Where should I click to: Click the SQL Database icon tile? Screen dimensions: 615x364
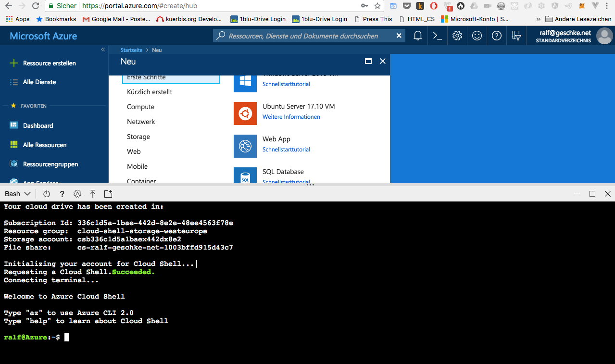245,175
